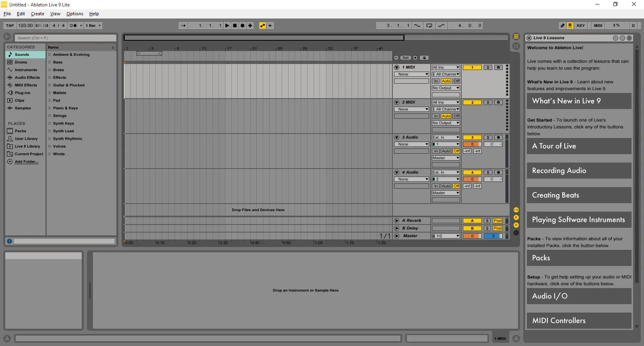Image resolution: width=644 pixels, height=346 pixels.
Task: Open the Edit menu
Action: pos(21,14)
